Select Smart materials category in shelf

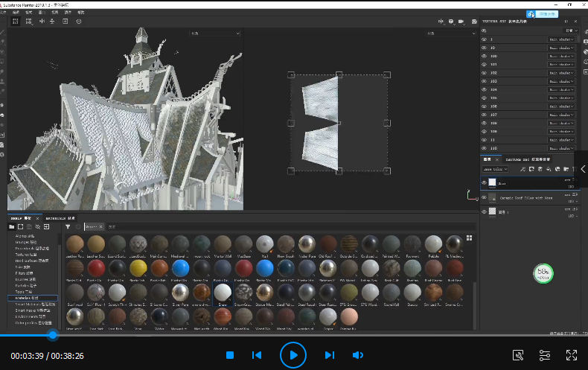pyautogui.click(x=33, y=304)
